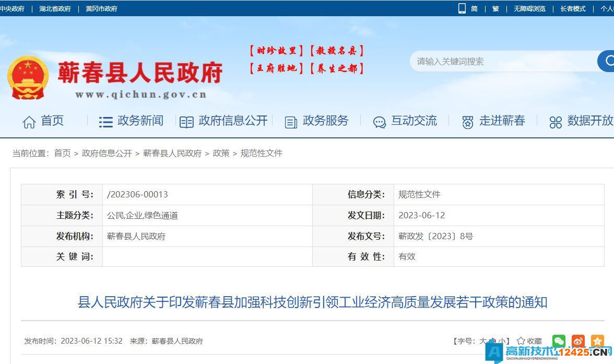Switch page to traditional Chinese with 繁
Screen dimensions: 614x364
(495, 8)
